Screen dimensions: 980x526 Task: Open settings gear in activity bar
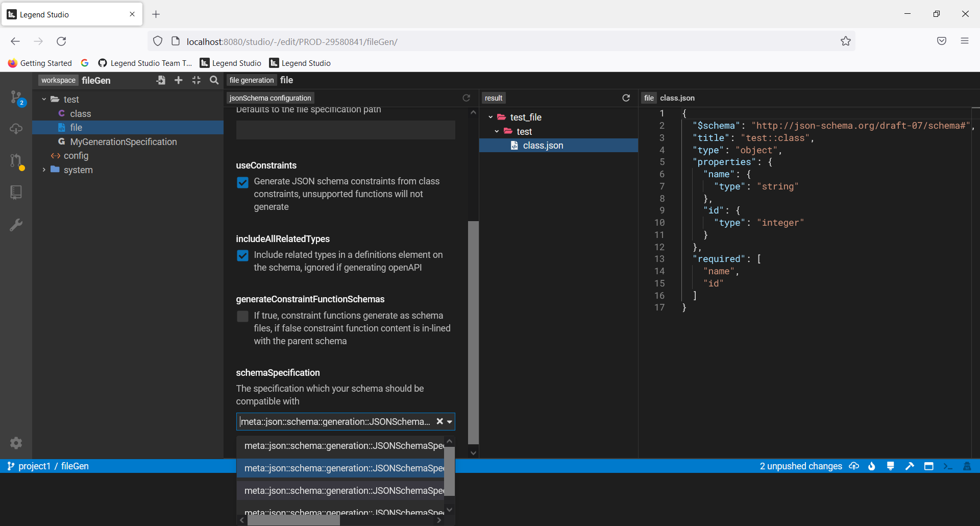(16, 443)
